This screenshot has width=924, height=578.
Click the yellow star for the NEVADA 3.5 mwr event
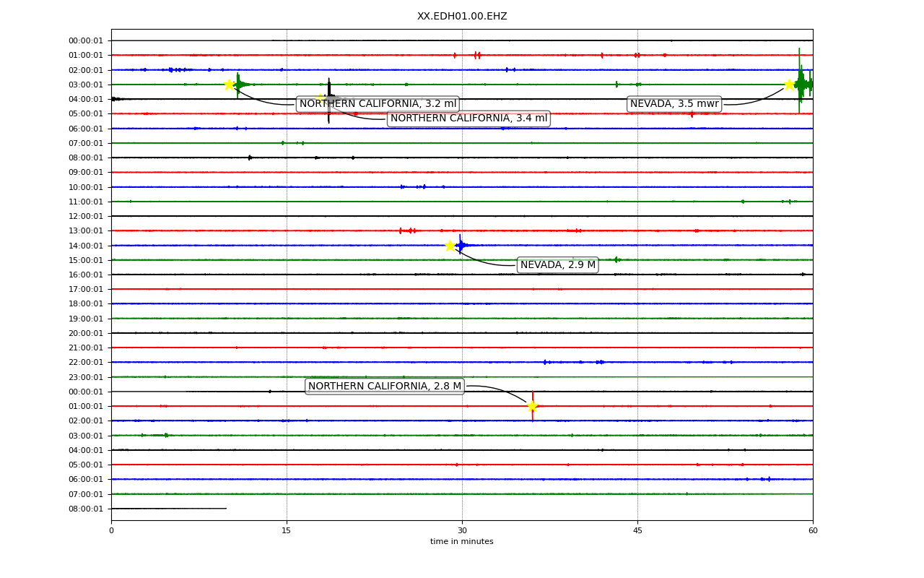[789, 85]
